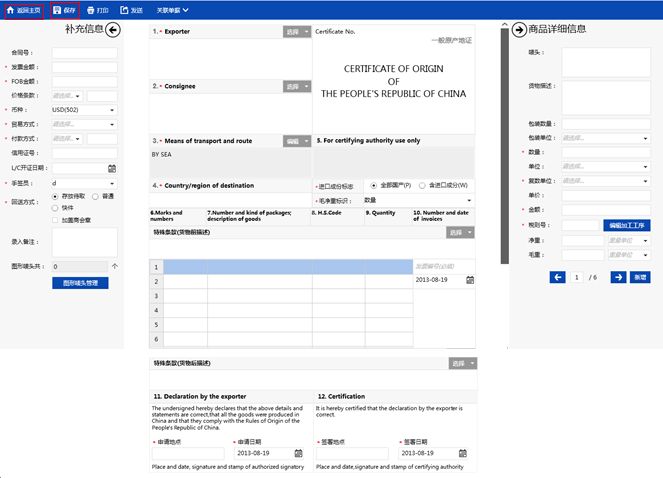Open the 毛重 gross weight unit dropdown

(629, 255)
